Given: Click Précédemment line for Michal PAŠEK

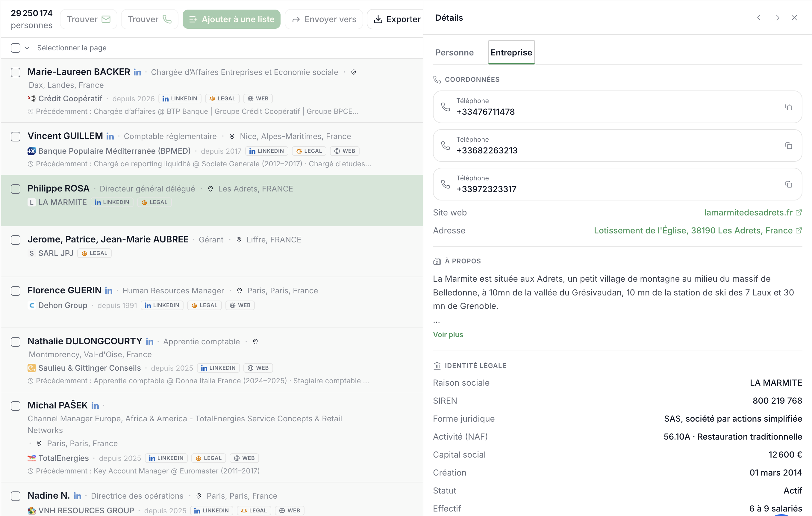Looking at the screenshot, I should (144, 471).
